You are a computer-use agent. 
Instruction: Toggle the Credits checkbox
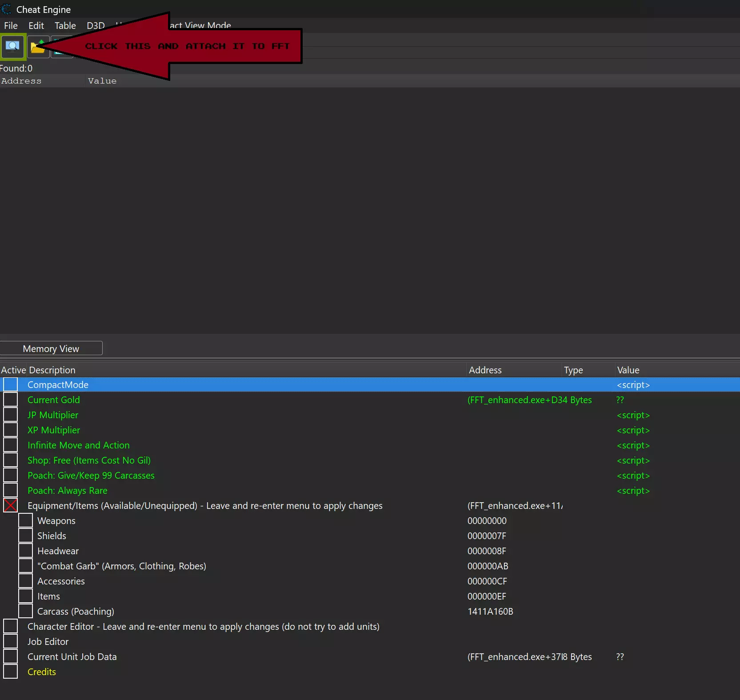[10, 672]
